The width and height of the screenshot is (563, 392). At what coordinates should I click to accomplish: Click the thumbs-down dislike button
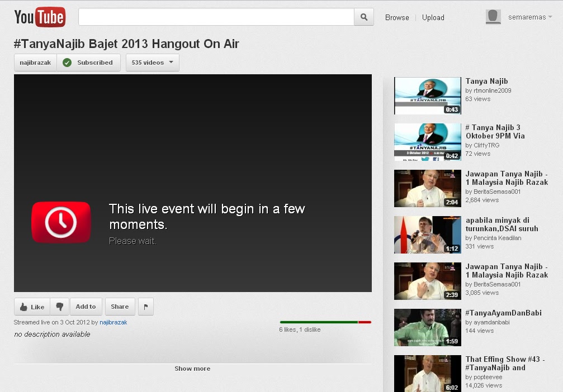pos(60,307)
